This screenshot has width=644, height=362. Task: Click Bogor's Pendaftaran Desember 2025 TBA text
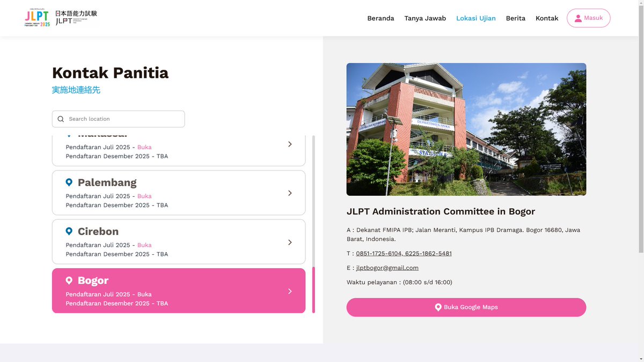[116, 304]
